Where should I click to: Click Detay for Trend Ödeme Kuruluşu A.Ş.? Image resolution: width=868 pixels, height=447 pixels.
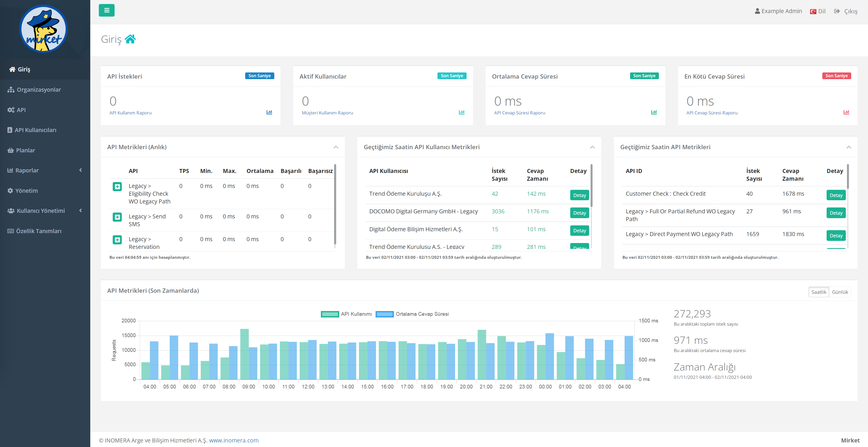[x=580, y=195]
